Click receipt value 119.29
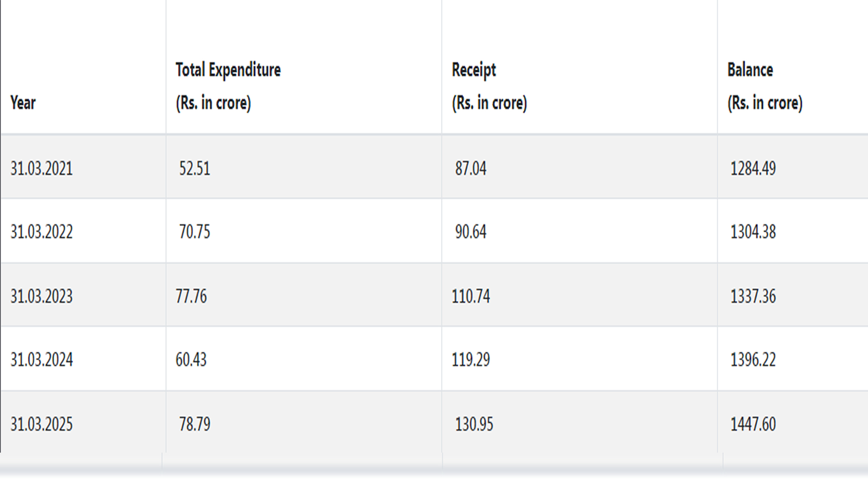This screenshot has width=868, height=488. tap(471, 360)
